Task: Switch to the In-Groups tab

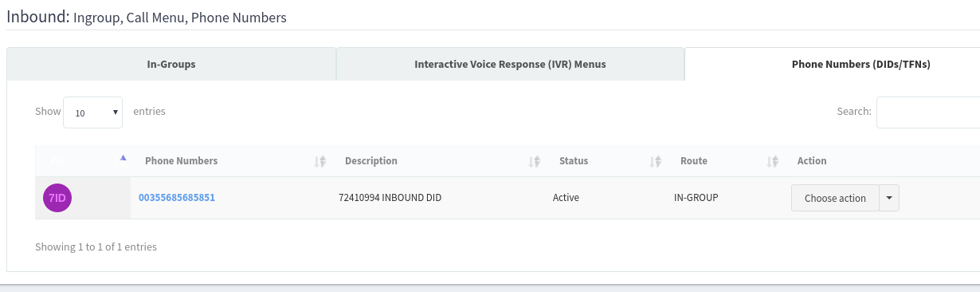Action: click(x=171, y=64)
